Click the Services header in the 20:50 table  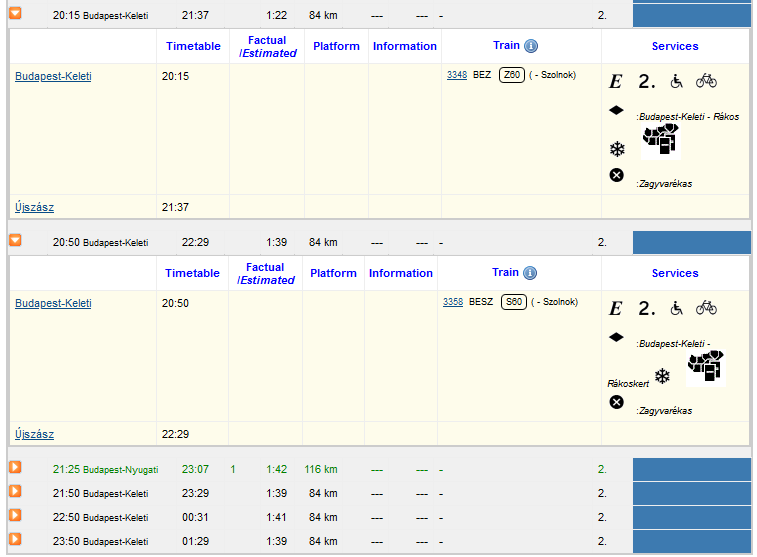point(675,273)
